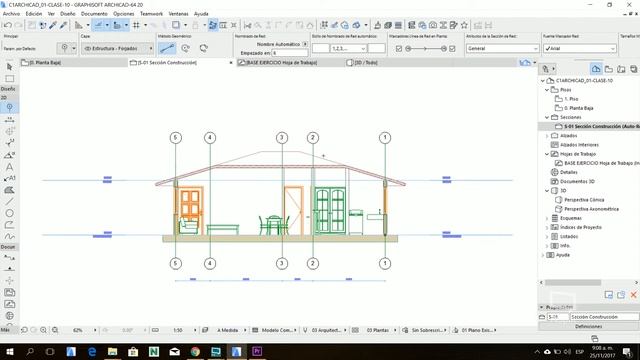
Task: Switch to the 0. Planta Baja tab
Action: click(x=73, y=62)
